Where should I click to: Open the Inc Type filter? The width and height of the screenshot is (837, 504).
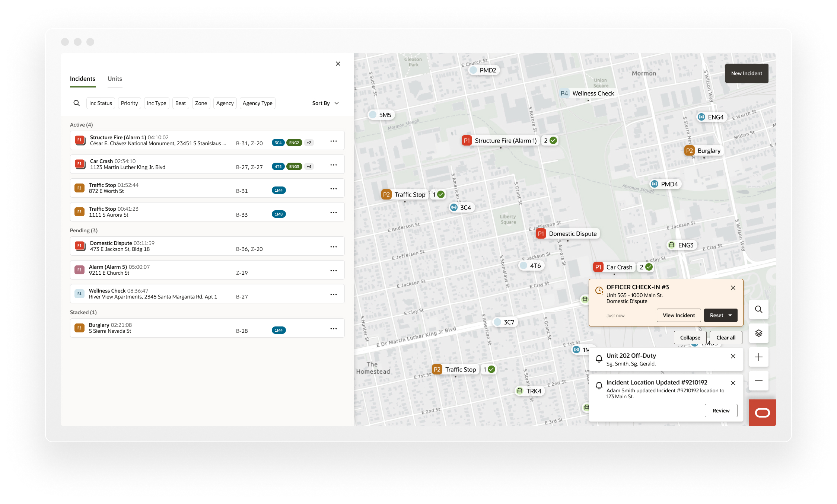pyautogui.click(x=156, y=103)
